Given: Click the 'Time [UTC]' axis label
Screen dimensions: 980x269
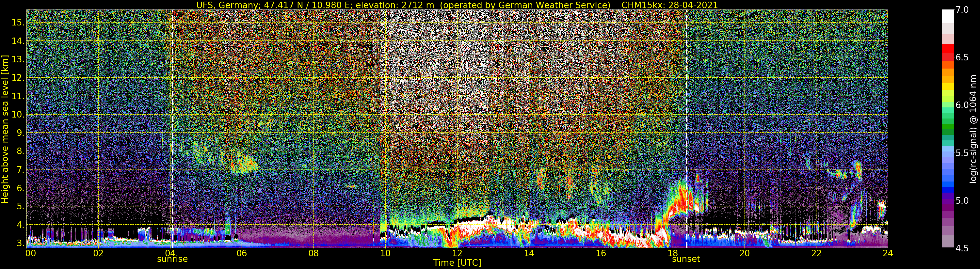Looking at the screenshot, I should (x=457, y=263).
